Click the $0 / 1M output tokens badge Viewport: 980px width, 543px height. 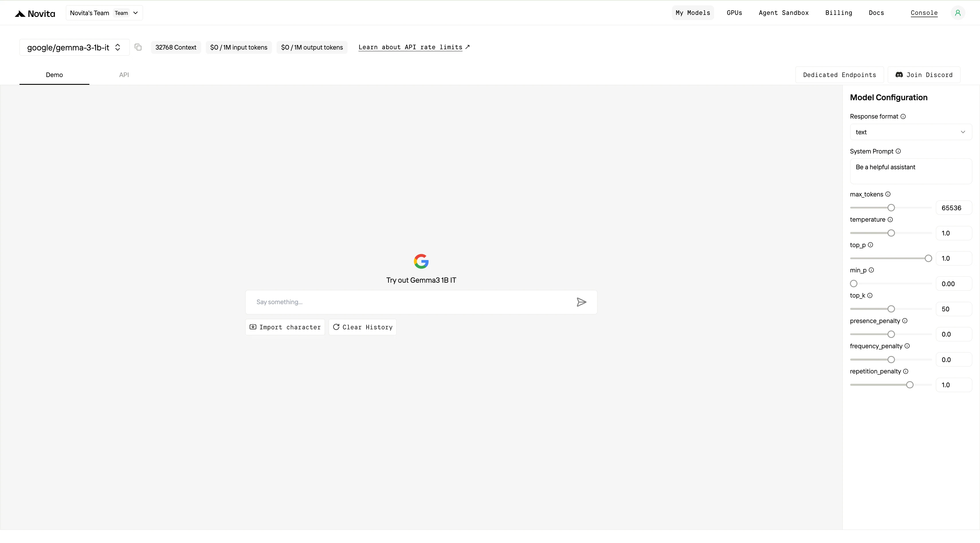pos(312,48)
